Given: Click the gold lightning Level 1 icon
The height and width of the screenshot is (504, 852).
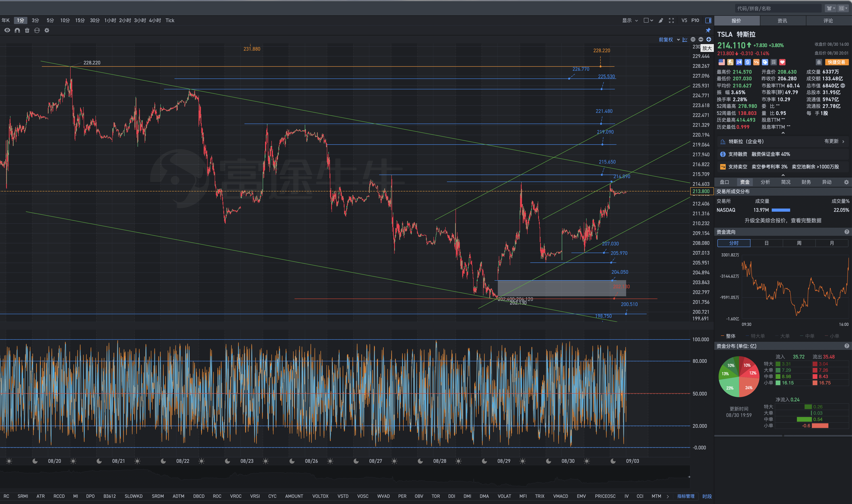Looking at the screenshot, I should point(730,62).
